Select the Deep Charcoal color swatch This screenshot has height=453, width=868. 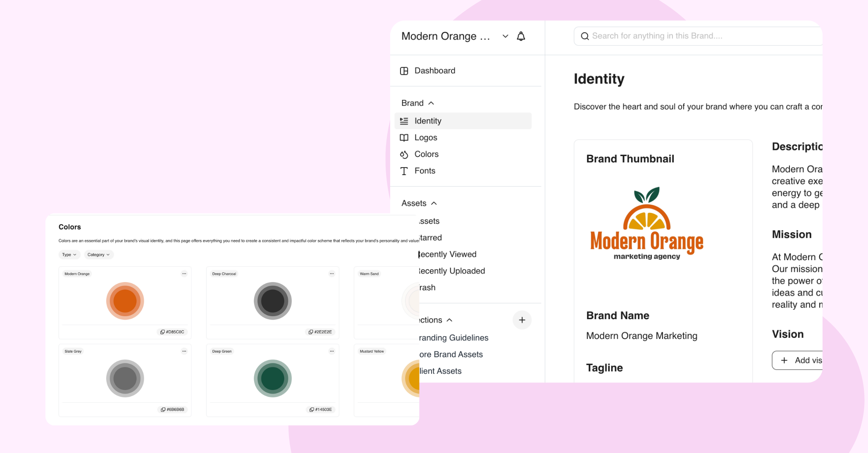pyautogui.click(x=272, y=301)
